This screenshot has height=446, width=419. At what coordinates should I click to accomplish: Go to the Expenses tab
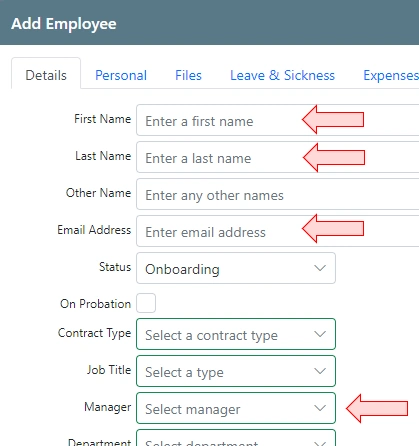(x=391, y=75)
